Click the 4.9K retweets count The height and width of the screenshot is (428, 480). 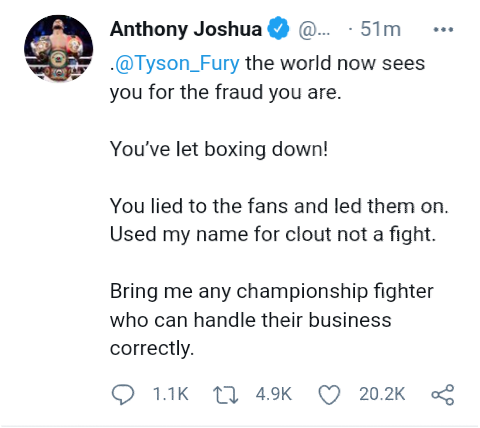(x=274, y=394)
